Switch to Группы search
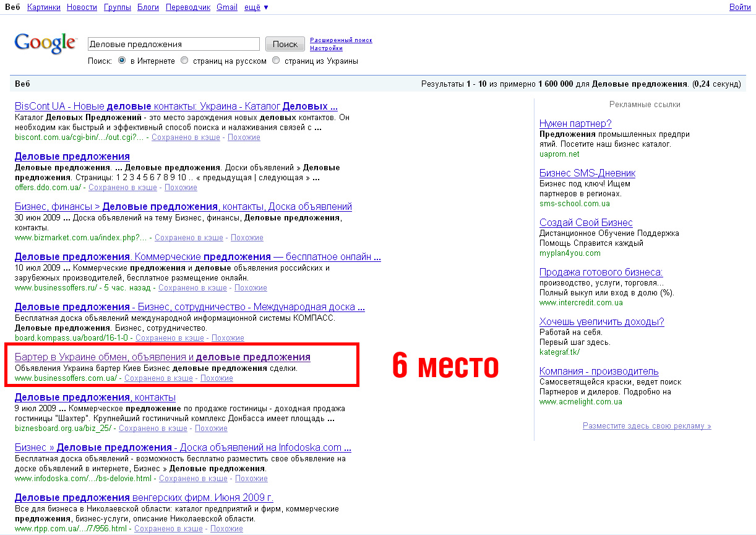The height and width of the screenshot is (535, 756). tap(117, 7)
